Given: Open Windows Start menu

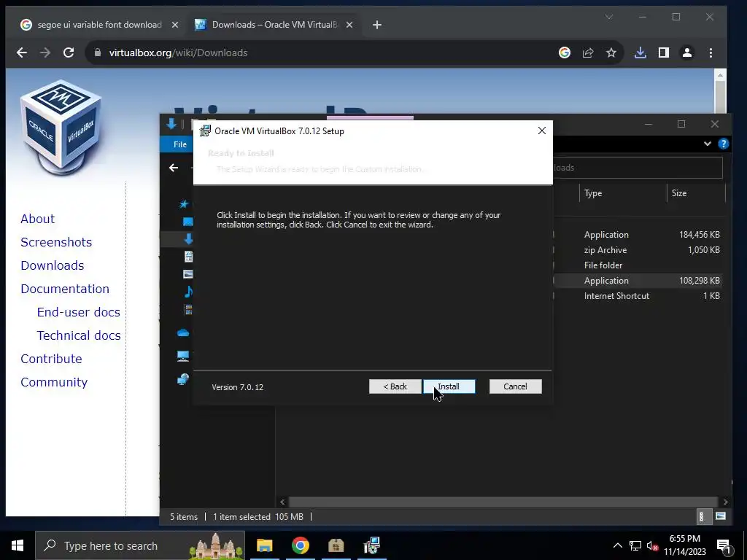Looking at the screenshot, I should click(x=18, y=545).
